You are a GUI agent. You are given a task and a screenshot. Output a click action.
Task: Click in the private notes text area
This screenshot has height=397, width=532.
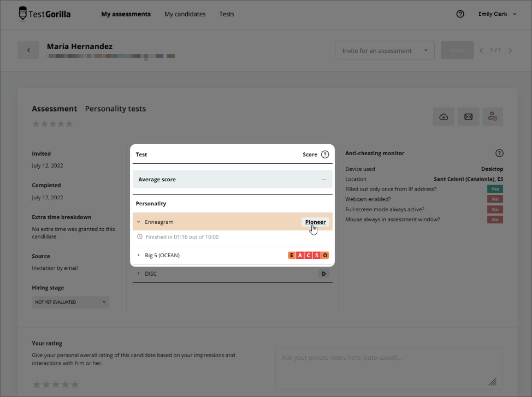[389, 368]
